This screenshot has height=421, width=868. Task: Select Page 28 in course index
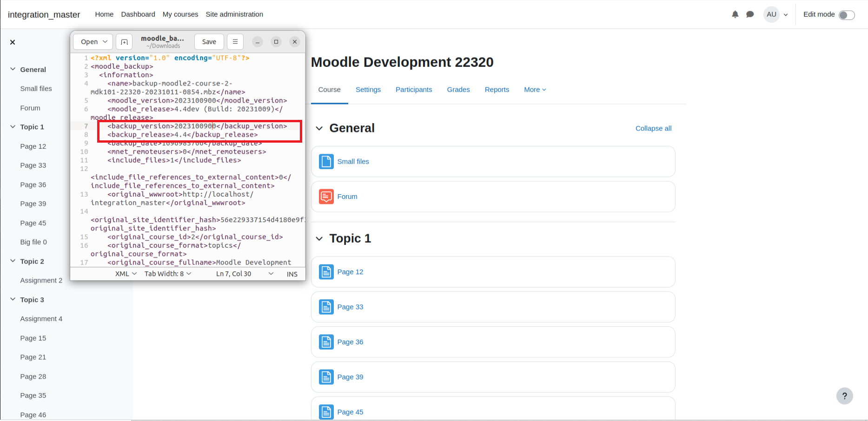tap(33, 377)
